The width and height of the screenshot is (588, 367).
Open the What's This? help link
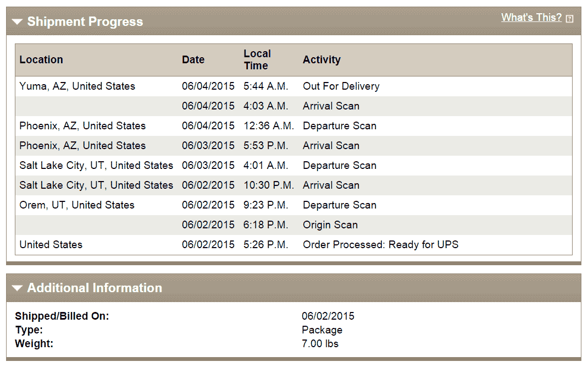tap(531, 18)
